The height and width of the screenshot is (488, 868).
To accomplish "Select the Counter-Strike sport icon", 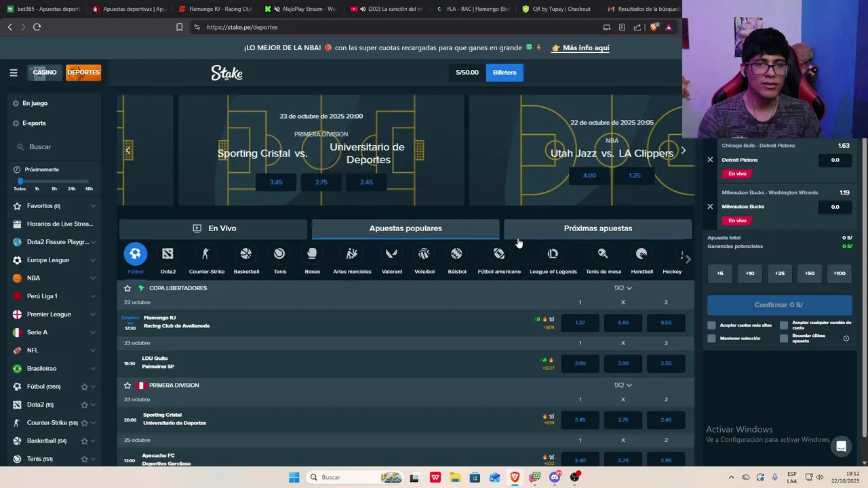I will [x=206, y=253].
